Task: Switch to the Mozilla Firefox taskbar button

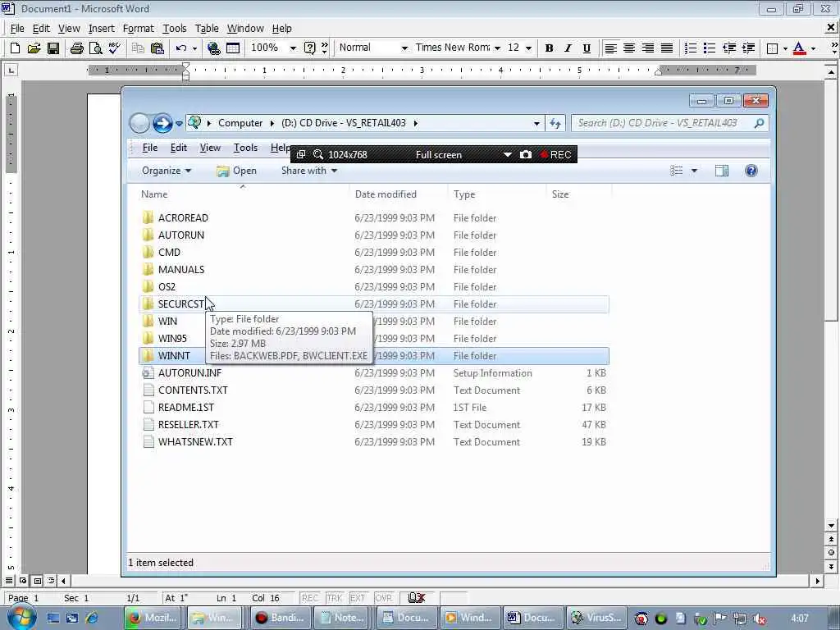Action: pyautogui.click(x=153, y=618)
